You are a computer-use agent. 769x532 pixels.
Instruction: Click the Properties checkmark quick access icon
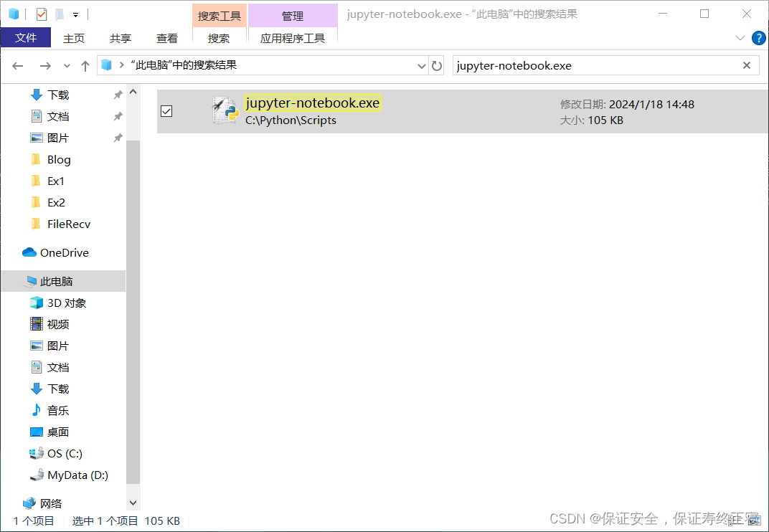click(42, 15)
